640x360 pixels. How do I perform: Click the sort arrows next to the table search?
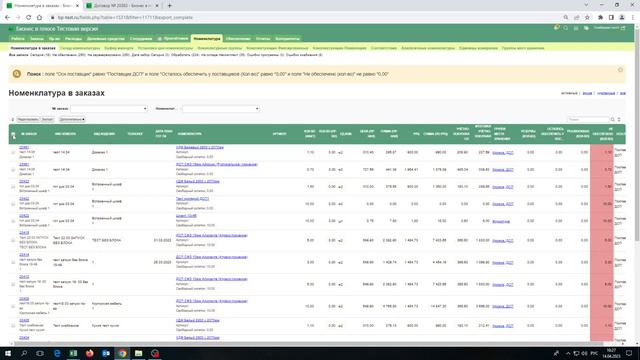click(619, 120)
